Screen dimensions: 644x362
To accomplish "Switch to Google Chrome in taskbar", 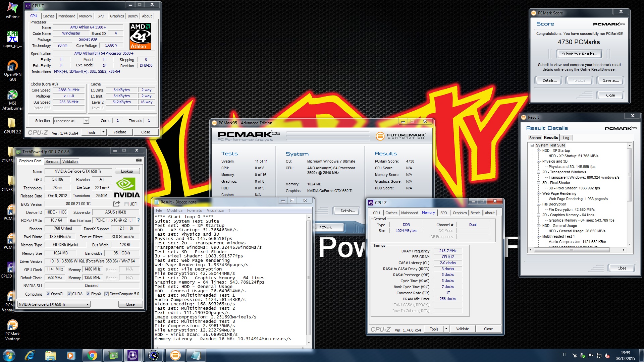I will (92, 355).
